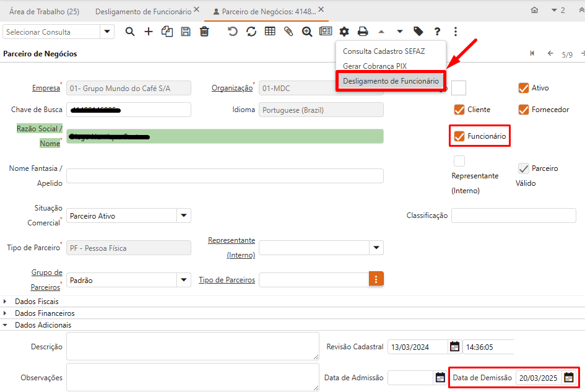This screenshot has width=585, height=392.
Task: Click the save floppy disk icon
Action: tap(186, 32)
